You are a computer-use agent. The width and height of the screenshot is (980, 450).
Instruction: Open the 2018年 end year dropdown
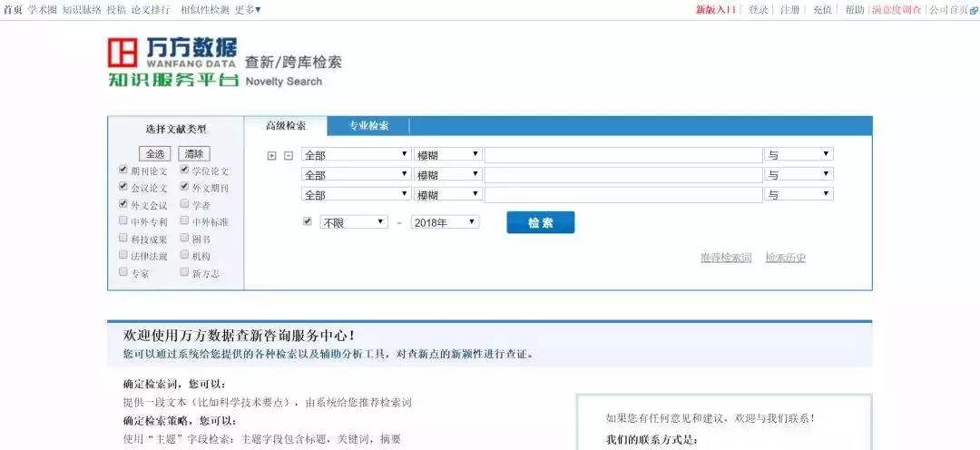click(x=445, y=222)
